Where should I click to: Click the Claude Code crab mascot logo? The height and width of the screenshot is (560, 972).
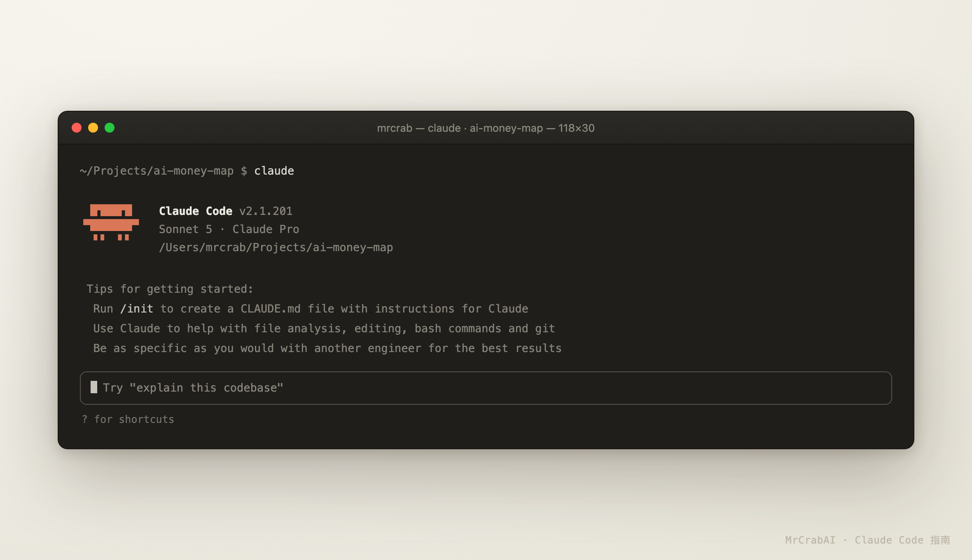point(111,222)
